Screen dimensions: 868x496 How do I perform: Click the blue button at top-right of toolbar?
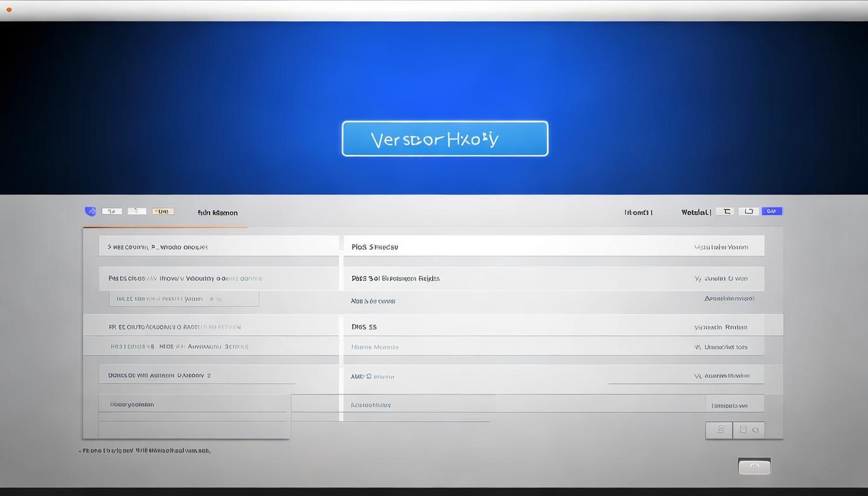click(x=772, y=211)
